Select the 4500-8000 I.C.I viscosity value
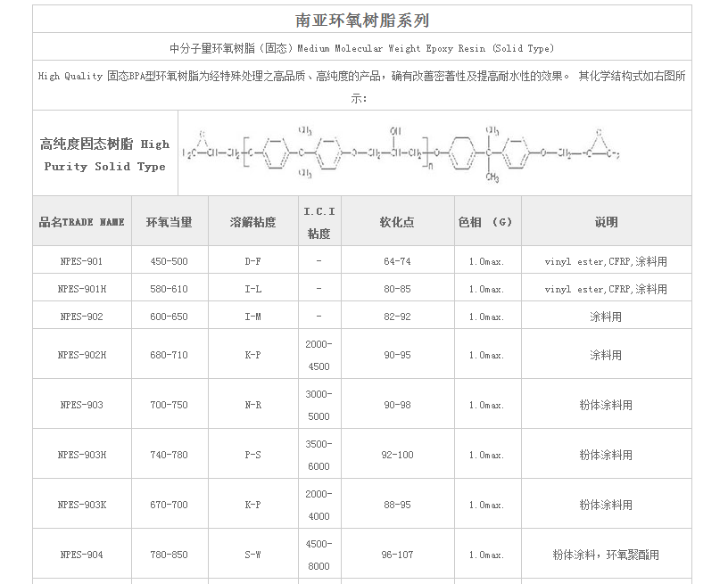 (x=318, y=555)
